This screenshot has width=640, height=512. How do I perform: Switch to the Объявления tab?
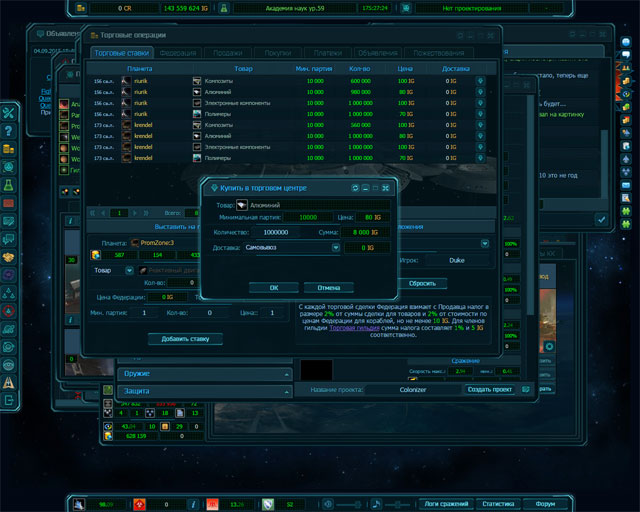(378, 53)
